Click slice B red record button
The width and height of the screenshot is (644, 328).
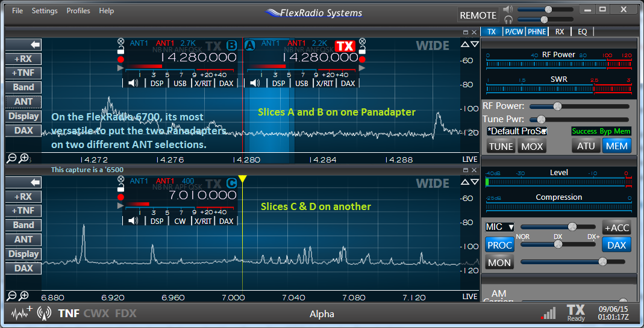tap(120, 59)
